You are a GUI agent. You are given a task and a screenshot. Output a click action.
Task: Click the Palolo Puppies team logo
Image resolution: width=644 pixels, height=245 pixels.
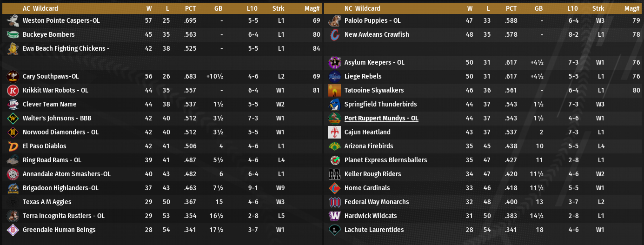pos(334,20)
